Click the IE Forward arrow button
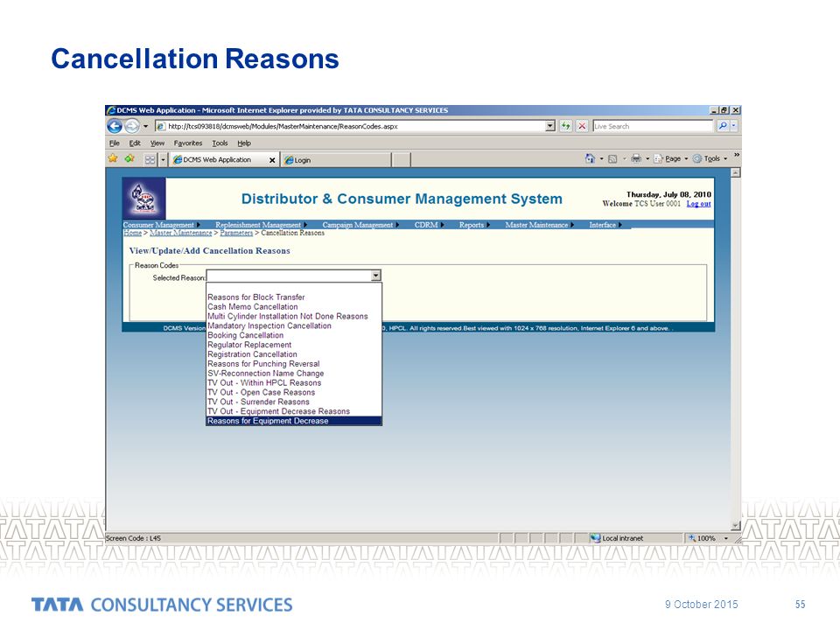This screenshot has width=840, height=630. point(132,126)
